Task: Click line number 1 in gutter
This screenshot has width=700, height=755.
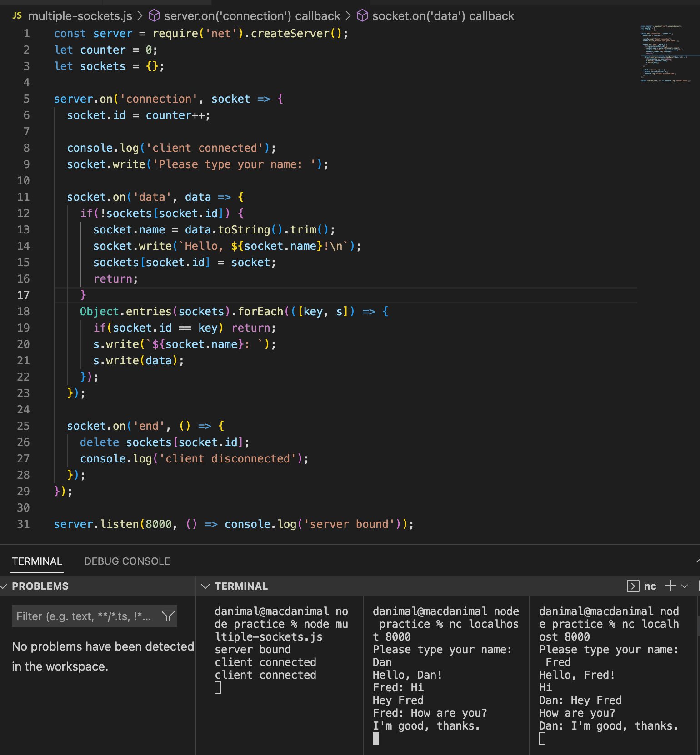Action: click(26, 34)
